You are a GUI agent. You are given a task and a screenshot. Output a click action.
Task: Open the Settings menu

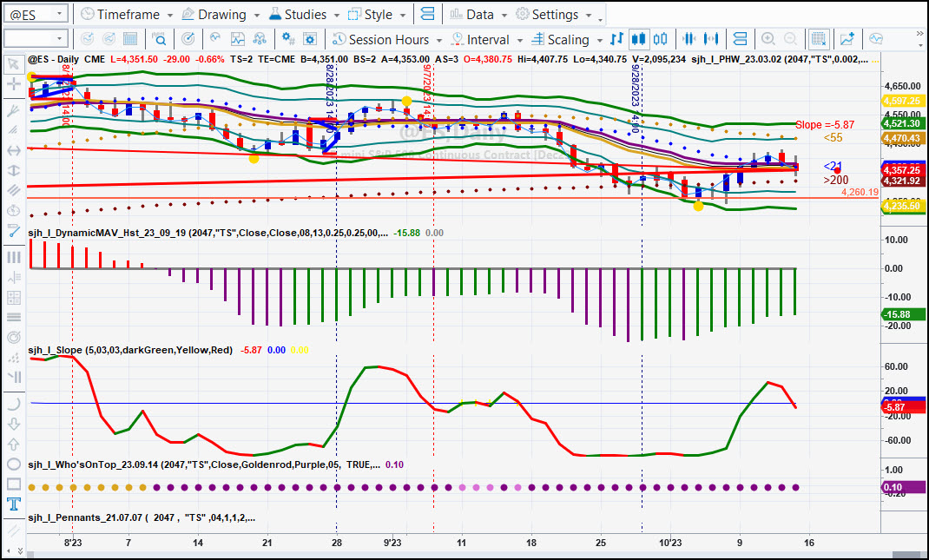click(547, 14)
